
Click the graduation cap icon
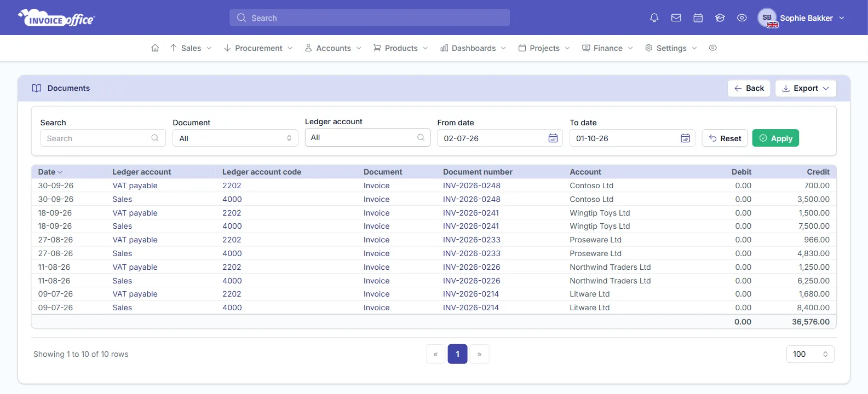pos(720,18)
